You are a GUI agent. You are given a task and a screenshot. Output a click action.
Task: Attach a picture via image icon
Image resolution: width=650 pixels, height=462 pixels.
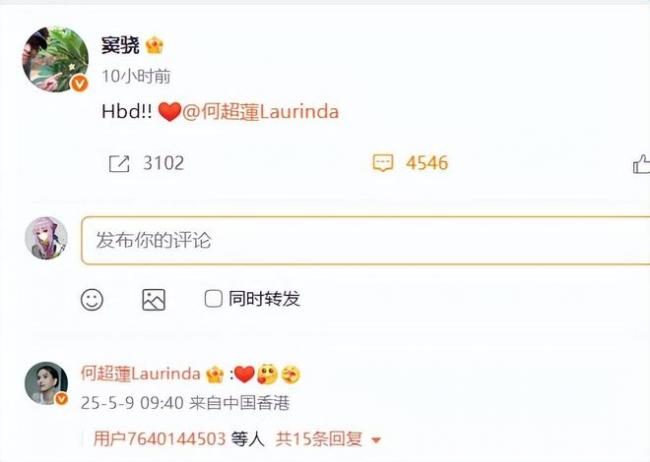[154, 300]
